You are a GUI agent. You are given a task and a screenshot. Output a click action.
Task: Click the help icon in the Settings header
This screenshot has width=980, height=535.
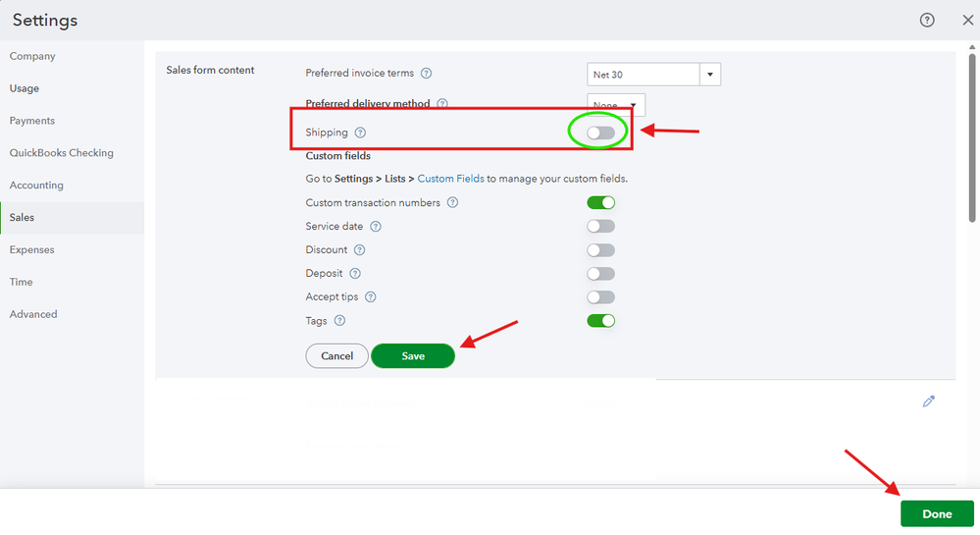(x=927, y=21)
